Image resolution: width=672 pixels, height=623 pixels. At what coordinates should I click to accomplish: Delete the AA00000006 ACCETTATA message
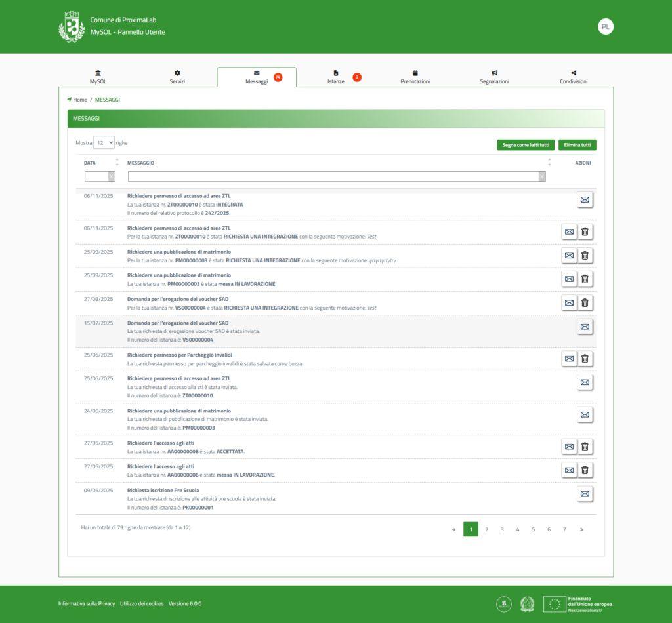(585, 447)
